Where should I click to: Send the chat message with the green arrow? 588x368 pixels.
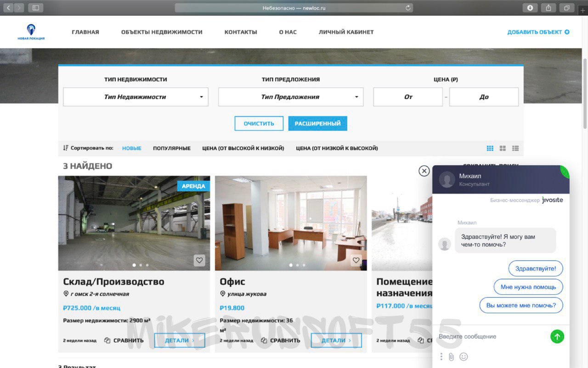pyautogui.click(x=557, y=337)
